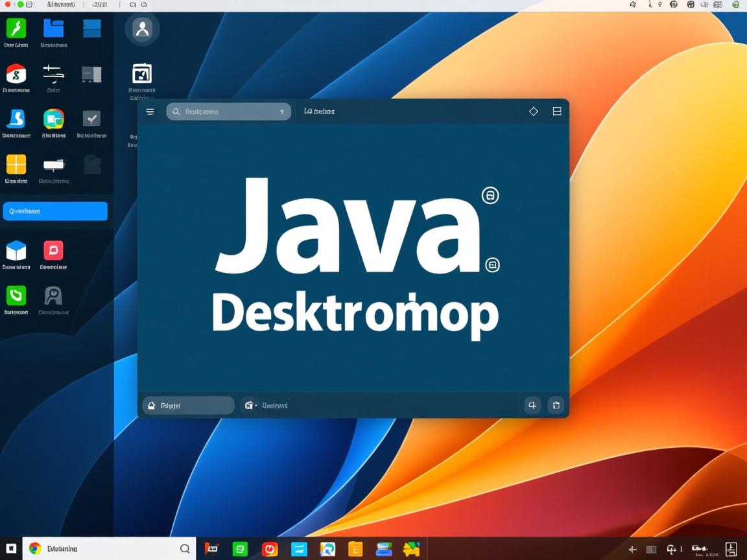Open the grid layout icon in the Java window header

tap(556, 111)
